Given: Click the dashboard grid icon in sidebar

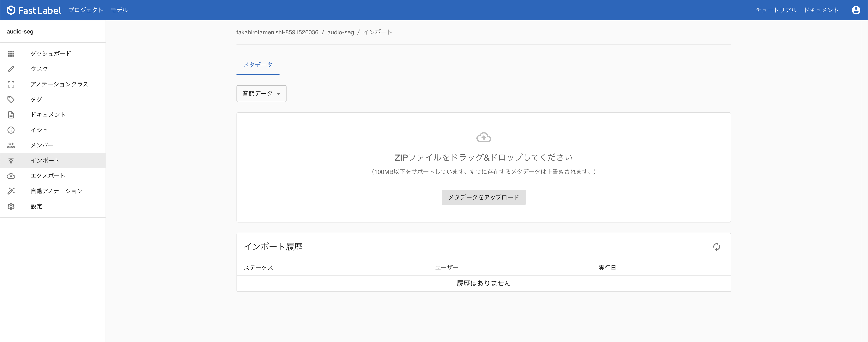Looking at the screenshot, I should 11,54.
